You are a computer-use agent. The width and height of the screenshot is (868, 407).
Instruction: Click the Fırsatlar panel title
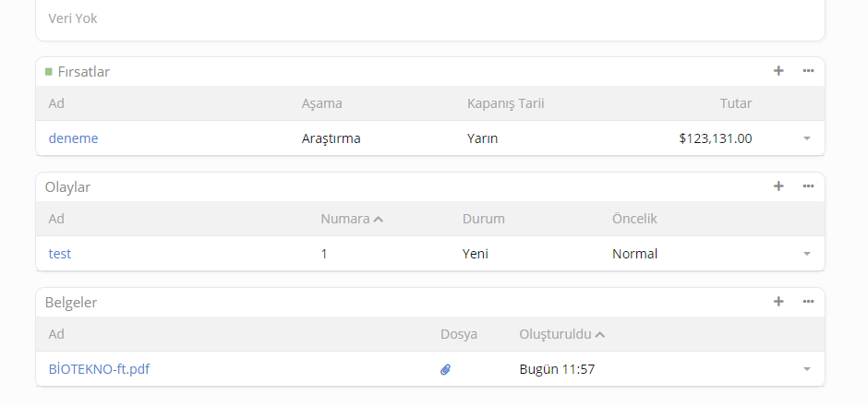pos(84,72)
